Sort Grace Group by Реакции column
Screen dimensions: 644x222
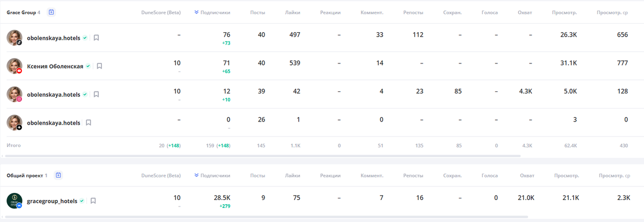coord(330,12)
